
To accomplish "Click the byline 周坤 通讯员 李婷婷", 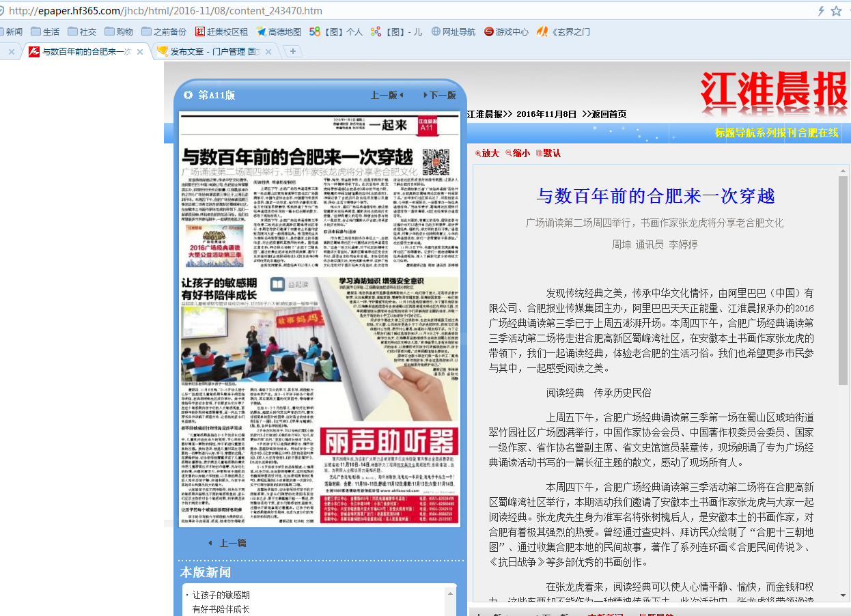I will pyautogui.click(x=654, y=244).
